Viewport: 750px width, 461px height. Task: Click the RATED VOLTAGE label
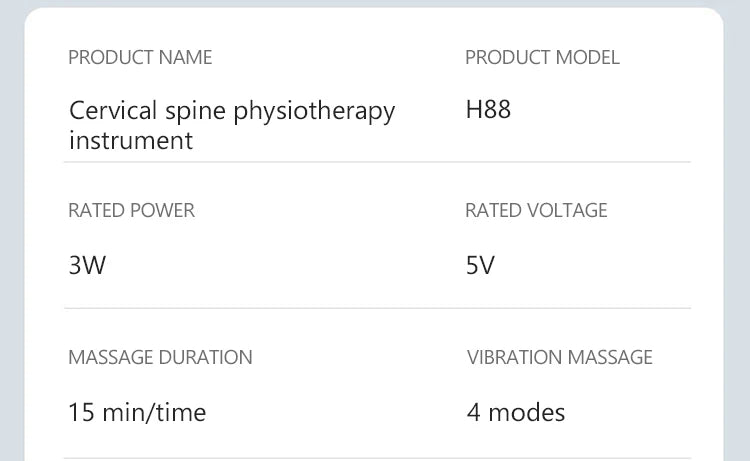tap(536, 210)
